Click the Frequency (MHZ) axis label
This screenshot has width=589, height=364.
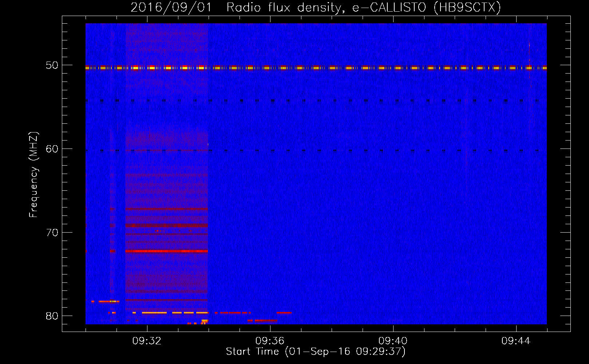pyautogui.click(x=33, y=175)
